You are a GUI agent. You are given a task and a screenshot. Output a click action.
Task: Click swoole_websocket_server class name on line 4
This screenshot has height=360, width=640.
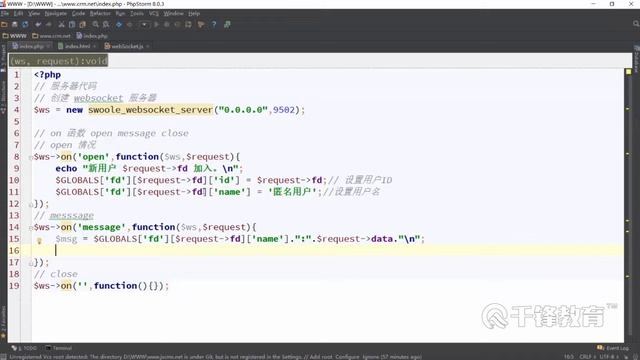coord(151,110)
